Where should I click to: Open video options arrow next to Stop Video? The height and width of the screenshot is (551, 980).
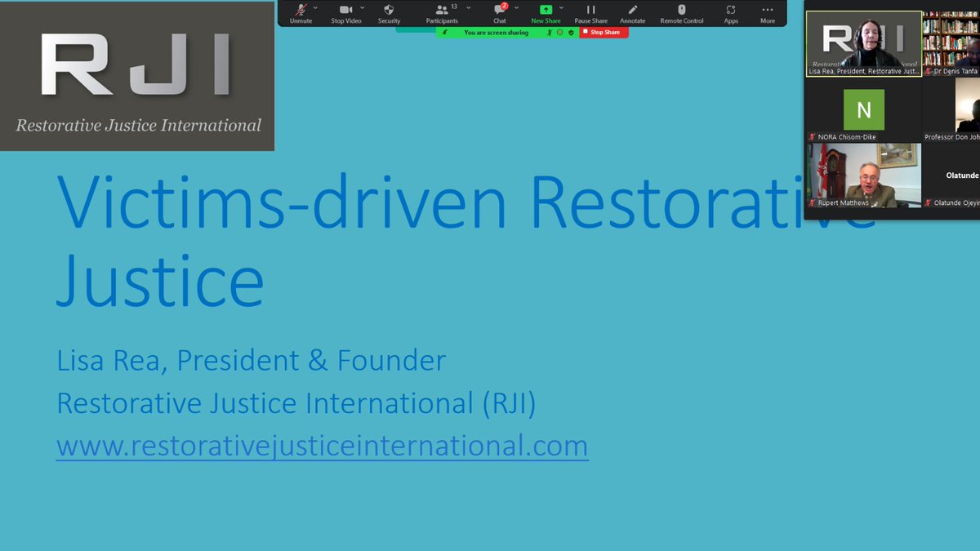(x=362, y=7)
